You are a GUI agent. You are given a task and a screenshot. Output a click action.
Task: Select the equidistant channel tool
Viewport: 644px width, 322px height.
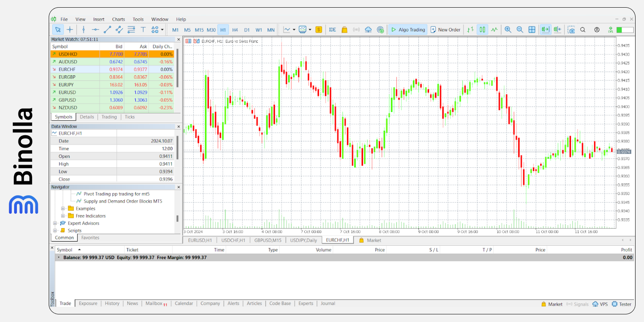point(119,29)
